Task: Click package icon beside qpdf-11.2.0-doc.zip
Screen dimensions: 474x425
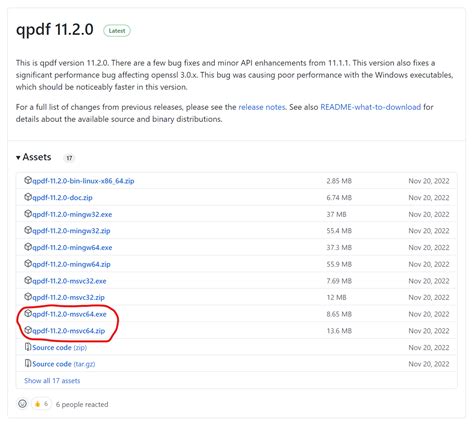Action: 28,197
